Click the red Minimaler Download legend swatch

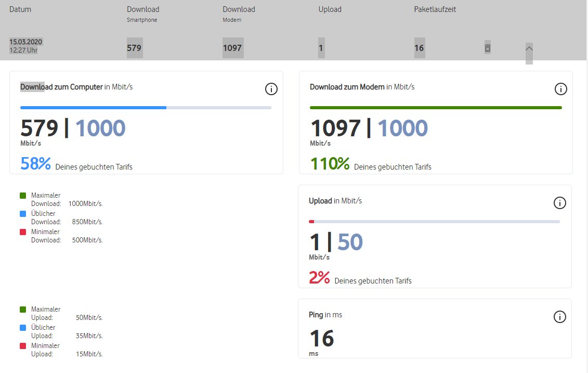point(23,232)
